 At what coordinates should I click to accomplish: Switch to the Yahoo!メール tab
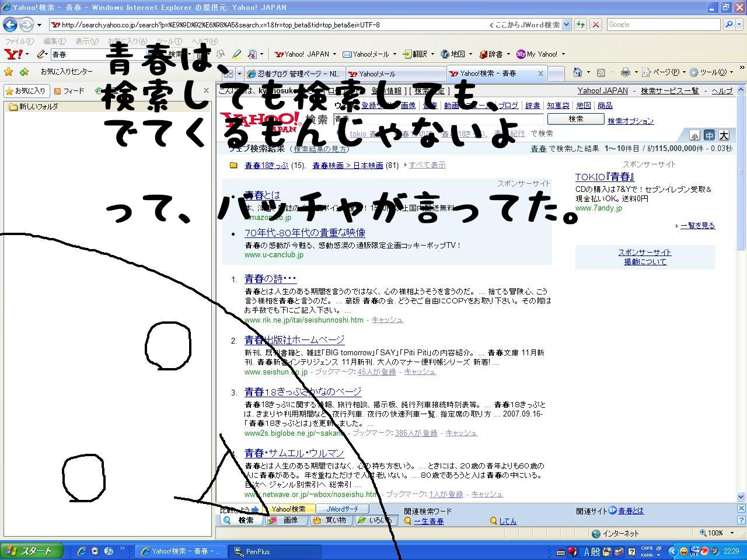click(x=396, y=74)
